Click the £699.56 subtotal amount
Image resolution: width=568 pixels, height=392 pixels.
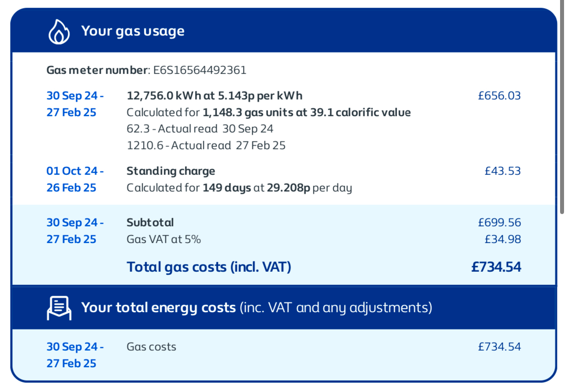(x=499, y=222)
